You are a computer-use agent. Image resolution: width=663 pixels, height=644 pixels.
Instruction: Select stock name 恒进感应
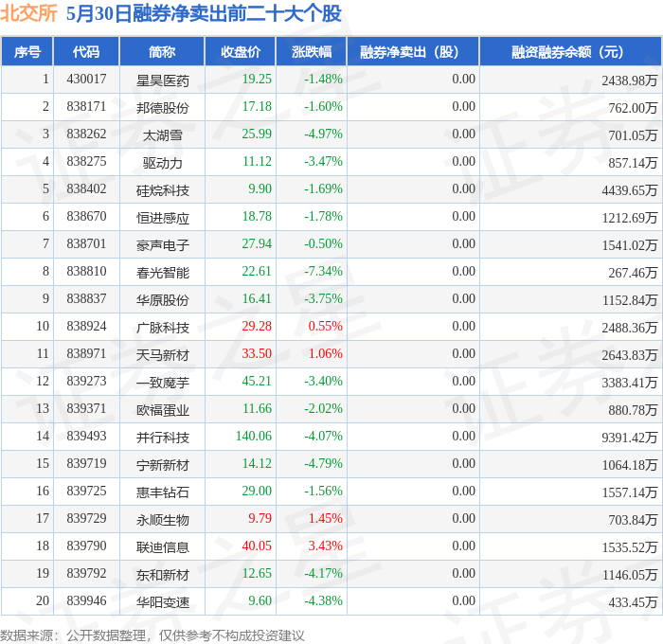click(162, 218)
